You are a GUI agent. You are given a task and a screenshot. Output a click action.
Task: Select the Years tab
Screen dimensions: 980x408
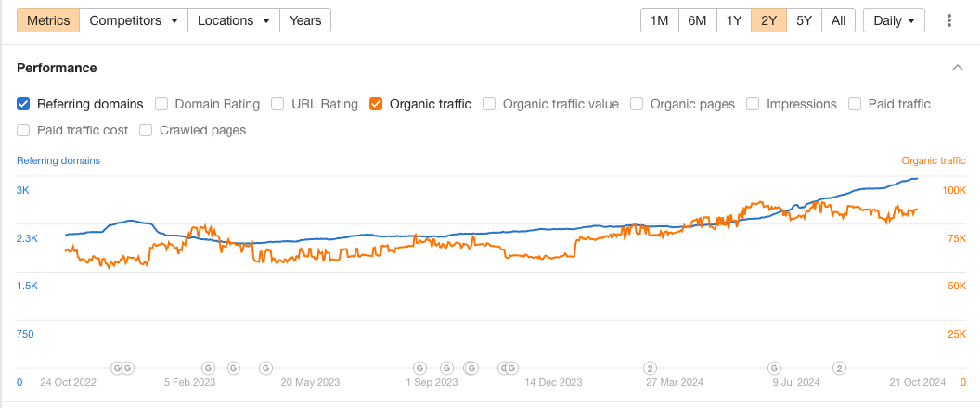305,20
